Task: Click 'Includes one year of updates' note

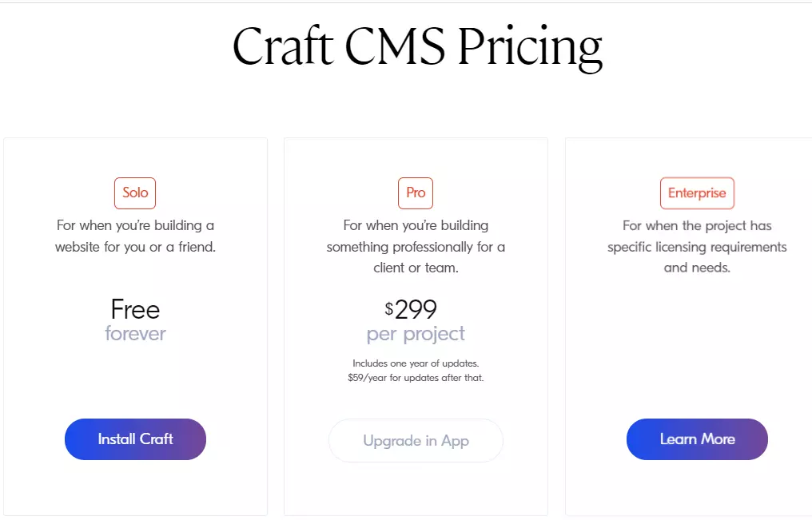Action: [416, 363]
